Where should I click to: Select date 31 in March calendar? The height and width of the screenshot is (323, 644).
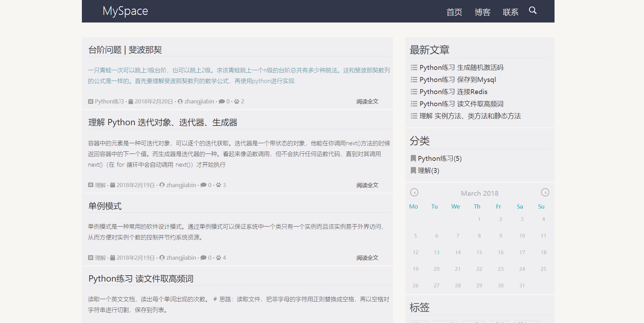[522, 286]
